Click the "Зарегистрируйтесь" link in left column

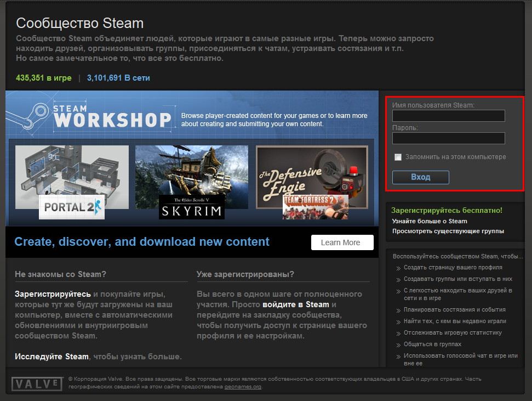[x=53, y=294]
